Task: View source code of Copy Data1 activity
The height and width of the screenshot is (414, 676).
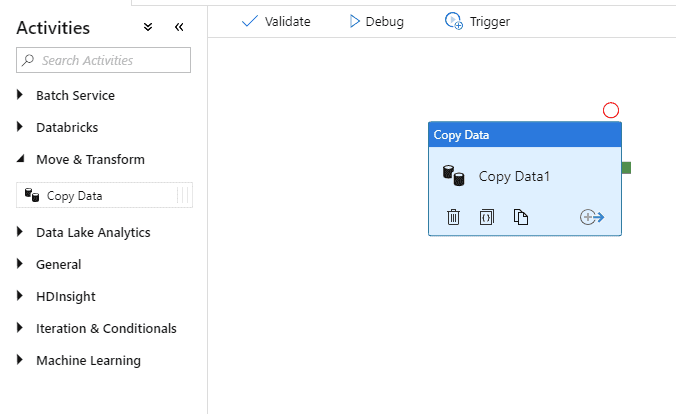Action: pos(487,217)
